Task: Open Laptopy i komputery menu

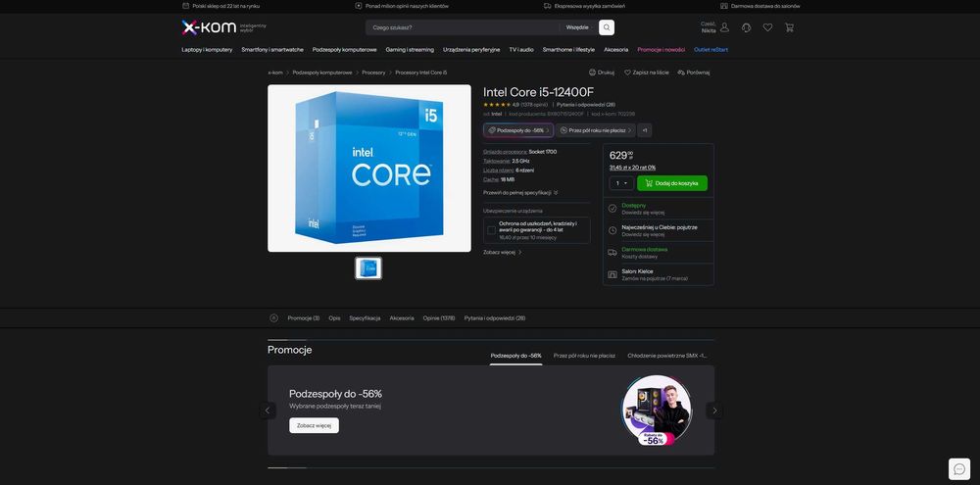Action: [207, 49]
